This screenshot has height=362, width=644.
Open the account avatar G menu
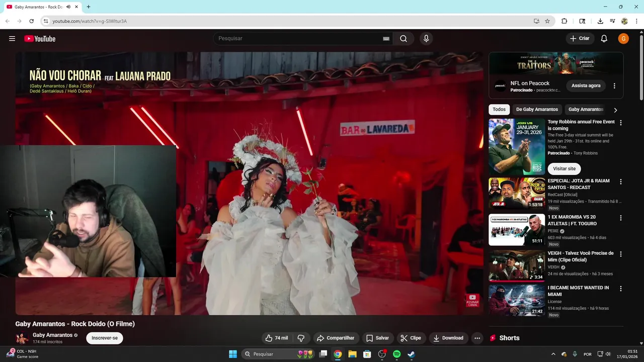623,39
